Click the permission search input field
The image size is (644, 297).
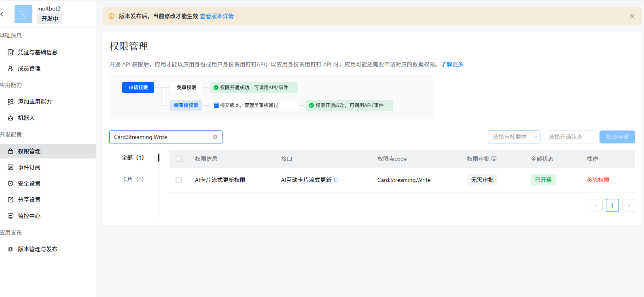162,137
